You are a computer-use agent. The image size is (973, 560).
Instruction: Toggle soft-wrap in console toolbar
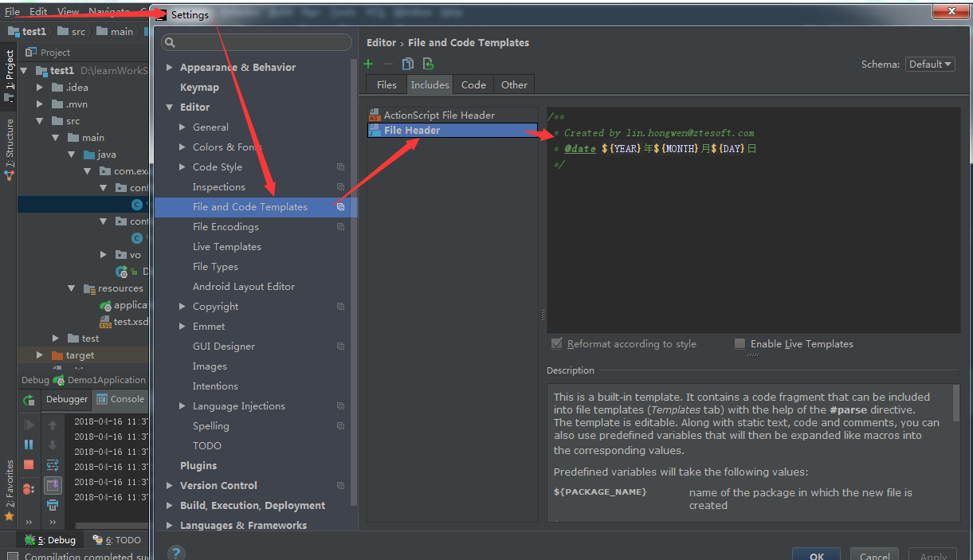(x=53, y=465)
